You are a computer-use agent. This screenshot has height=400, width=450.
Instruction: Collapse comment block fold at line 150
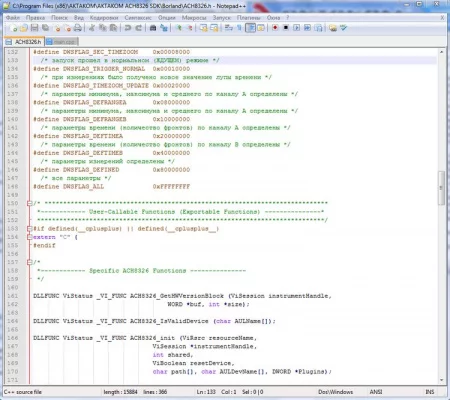(29, 203)
